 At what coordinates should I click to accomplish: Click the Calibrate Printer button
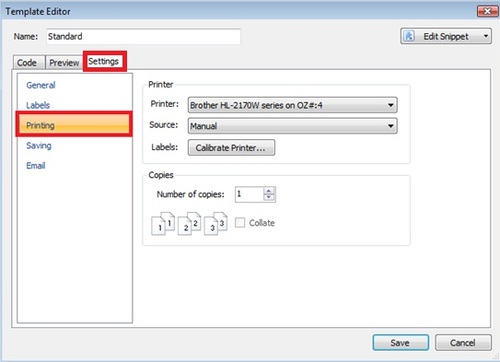click(x=231, y=148)
